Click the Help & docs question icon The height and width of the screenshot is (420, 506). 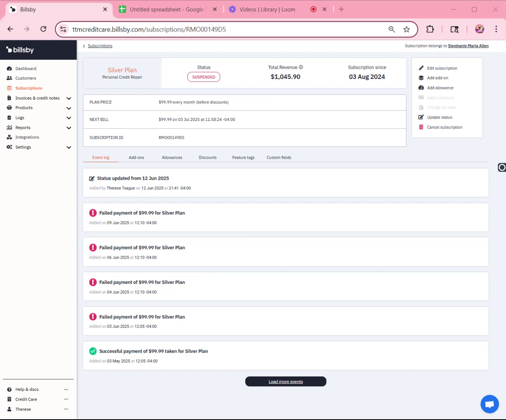click(x=9, y=389)
